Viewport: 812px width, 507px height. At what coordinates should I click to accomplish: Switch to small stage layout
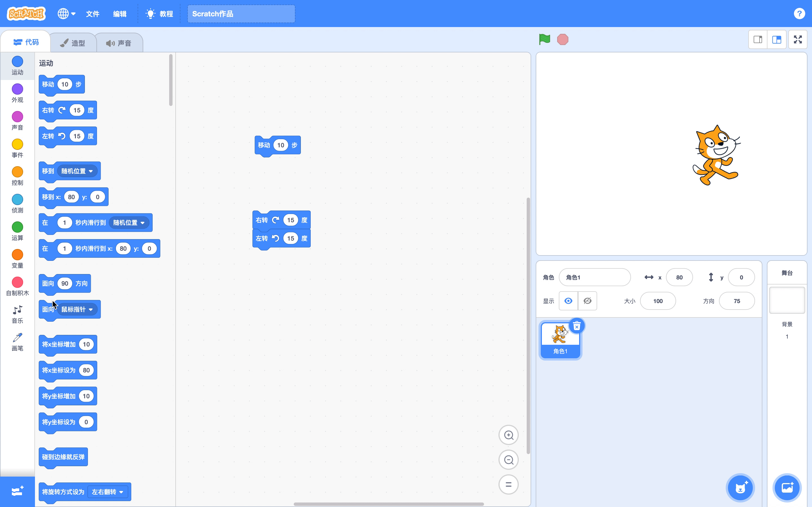(x=758, y=39)
